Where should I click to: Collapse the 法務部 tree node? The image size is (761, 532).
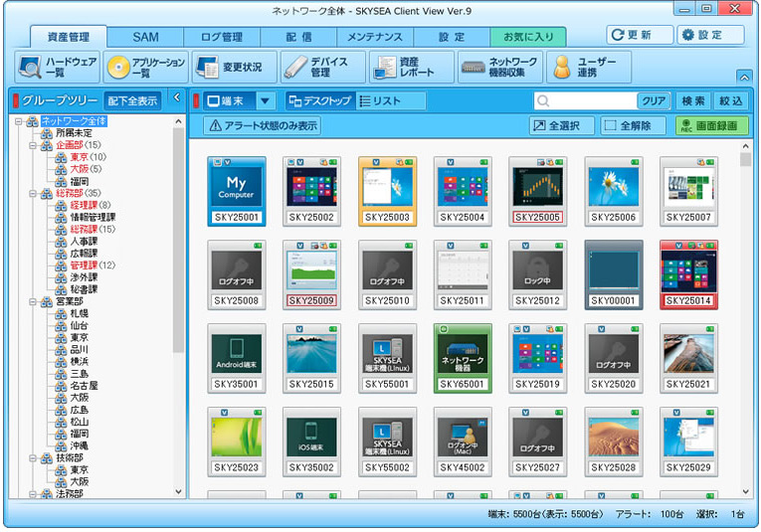click(33, 494)
